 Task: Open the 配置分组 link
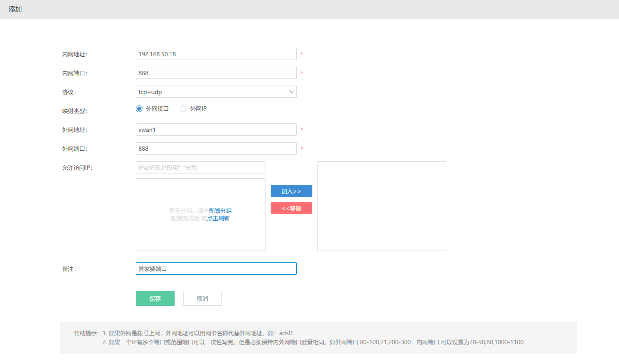[x=221, y=211]
